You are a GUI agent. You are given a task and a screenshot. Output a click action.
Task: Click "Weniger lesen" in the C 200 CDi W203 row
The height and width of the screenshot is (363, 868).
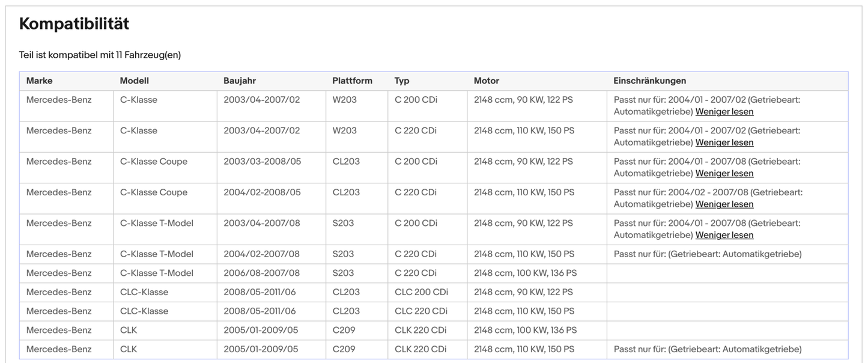(724, 111)
